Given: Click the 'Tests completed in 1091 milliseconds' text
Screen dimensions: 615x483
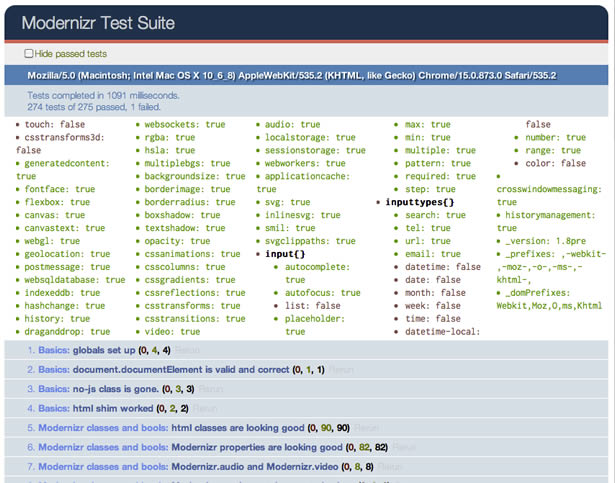Looking at the screenshot, I should 103,95.
